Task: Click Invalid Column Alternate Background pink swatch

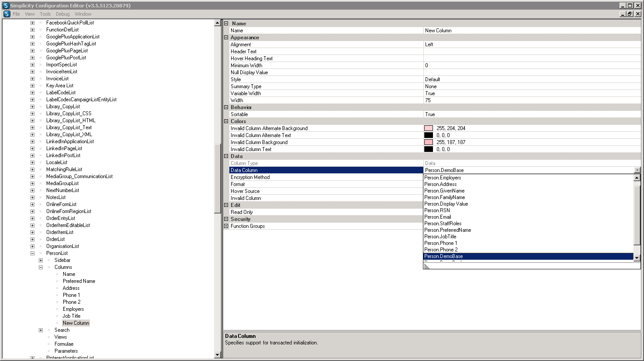Action: point(429,128)
